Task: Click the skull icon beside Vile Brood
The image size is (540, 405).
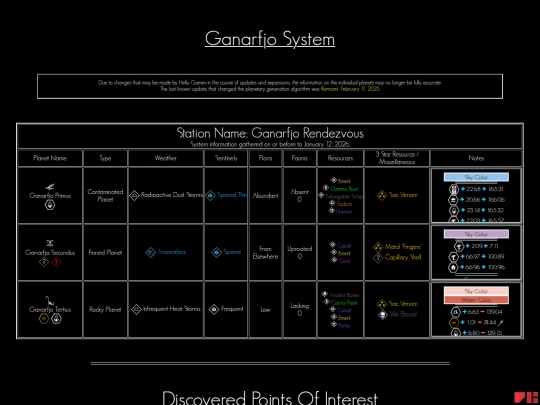Action: [x=383, y=314]
